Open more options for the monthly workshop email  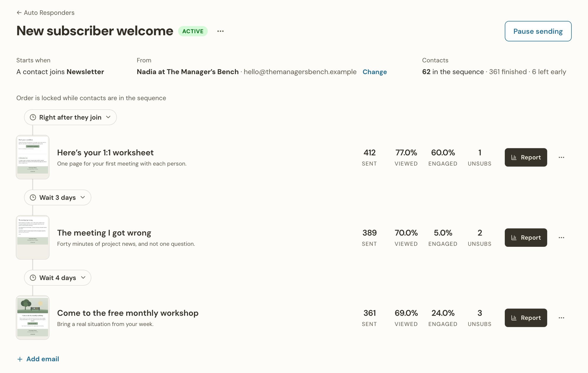[x=561, y=318]
